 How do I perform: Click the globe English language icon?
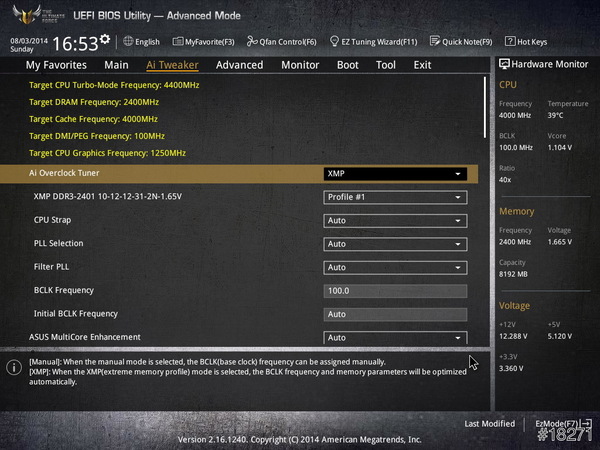(127, 42)
